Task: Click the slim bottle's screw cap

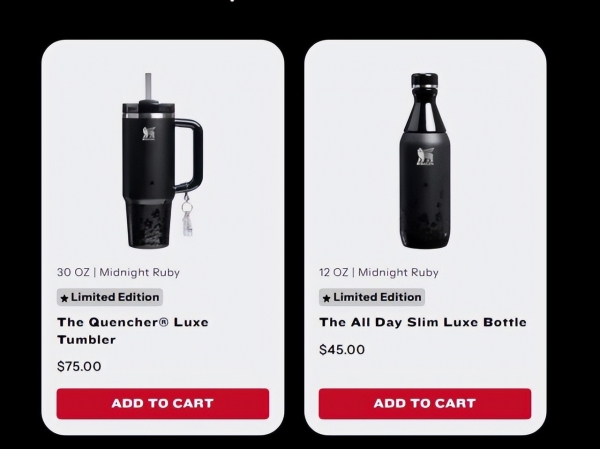Action: pyautogui.click(x=425, y=81)
